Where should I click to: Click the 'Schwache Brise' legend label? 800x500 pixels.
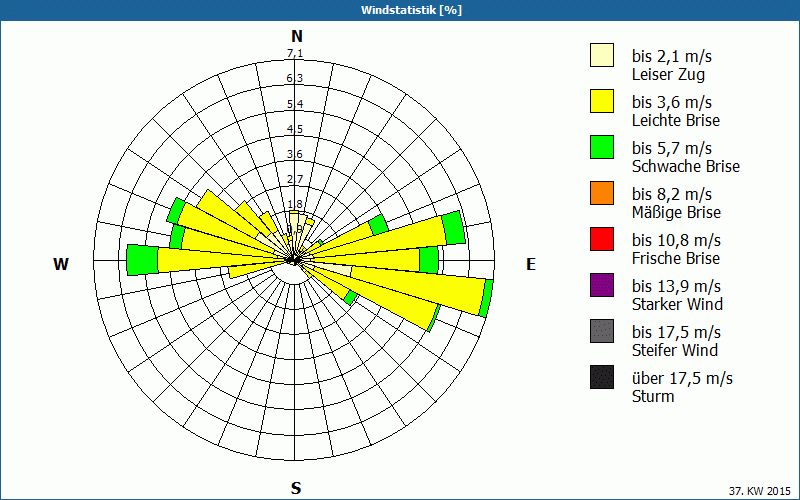pos(686,166)
